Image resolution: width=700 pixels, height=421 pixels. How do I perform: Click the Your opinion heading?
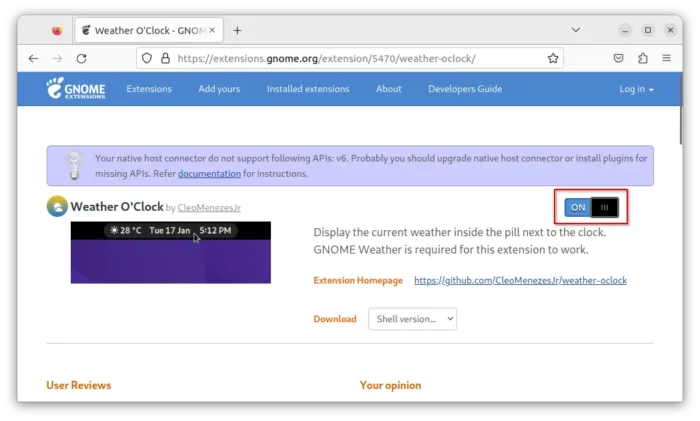[390, 385]
